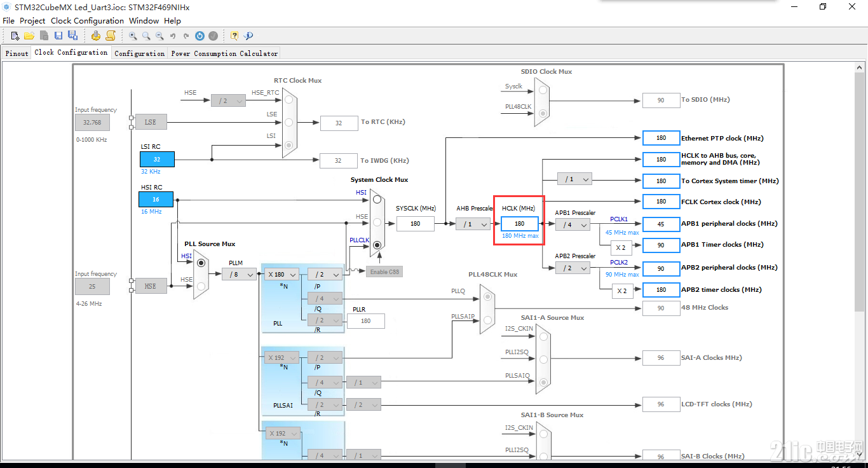Select LSI in the RTC Clock Mux
The height and width of the screenshot is (468, 868).
click(x=288, y=144)
